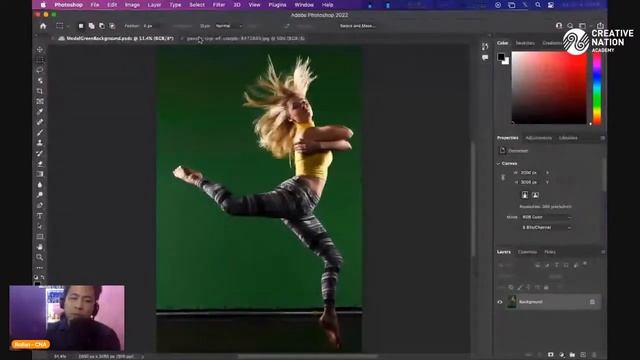The width and height of the screenshot is (640, 360).
Task: Choose New selection mode button
Action: [x=81, y=26]
